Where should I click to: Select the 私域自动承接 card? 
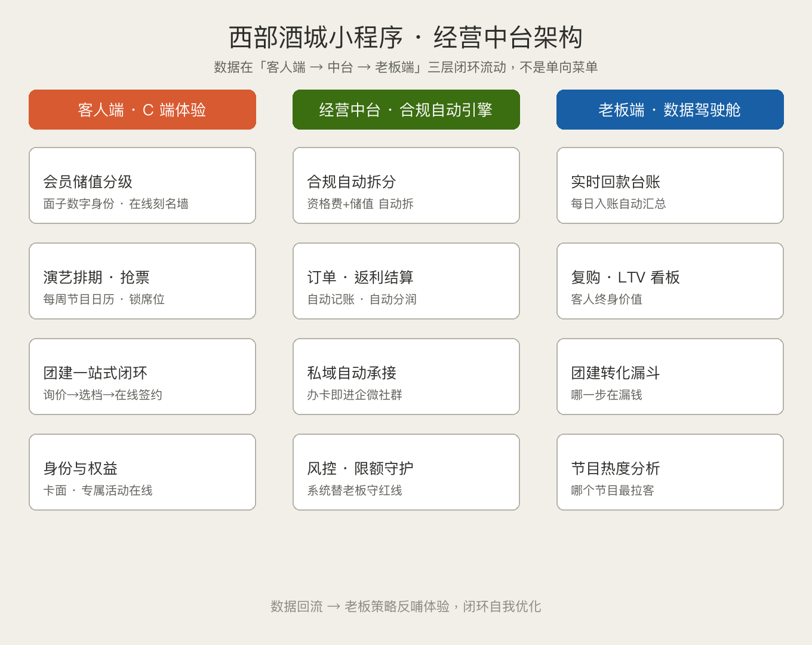click(x=406, y=377)
